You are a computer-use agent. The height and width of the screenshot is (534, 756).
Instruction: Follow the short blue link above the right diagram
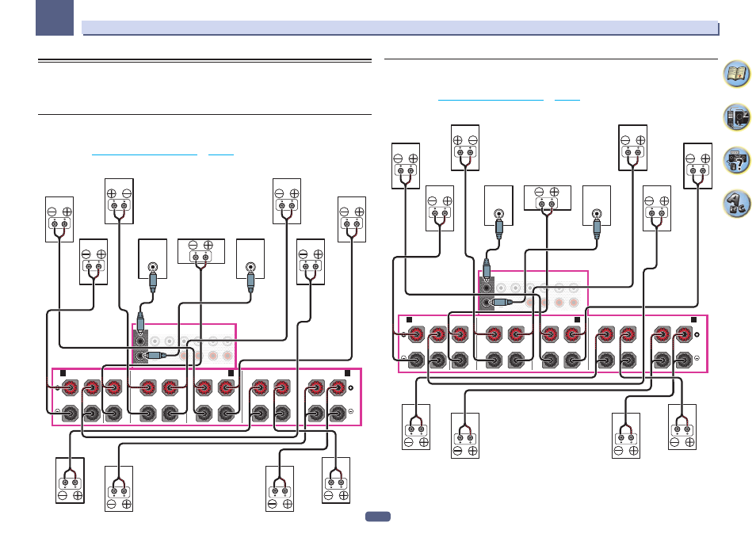click(567, 100)
